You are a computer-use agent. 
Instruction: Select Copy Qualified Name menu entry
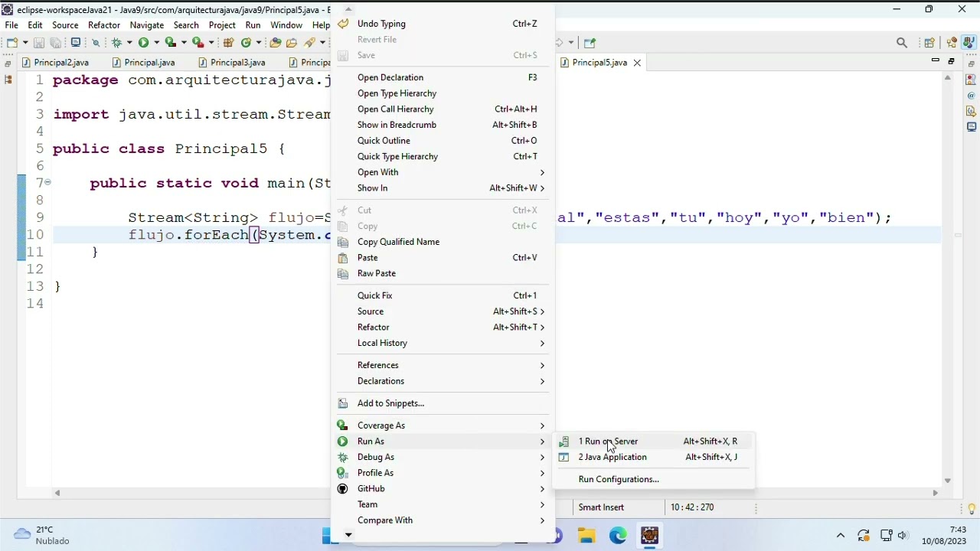(443, 242)
